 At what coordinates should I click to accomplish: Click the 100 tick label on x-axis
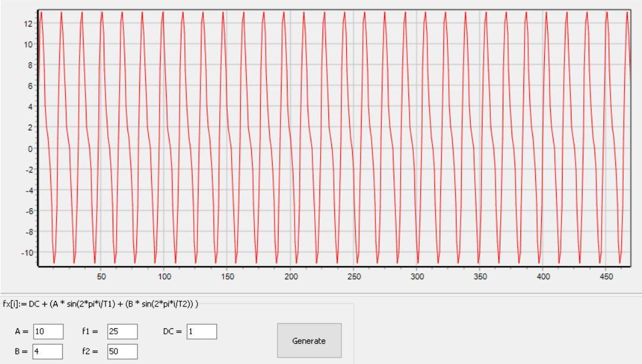tap(165, 277)
